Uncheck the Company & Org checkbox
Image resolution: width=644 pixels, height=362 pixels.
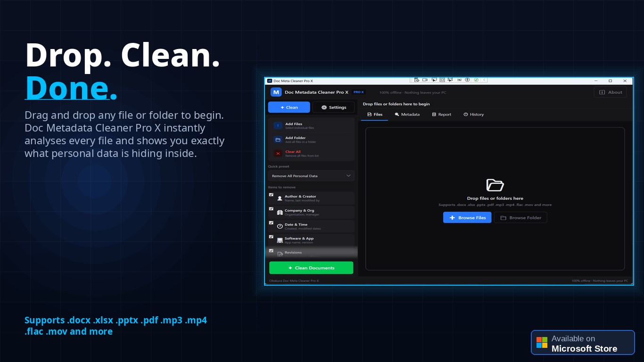coord(271,209)
